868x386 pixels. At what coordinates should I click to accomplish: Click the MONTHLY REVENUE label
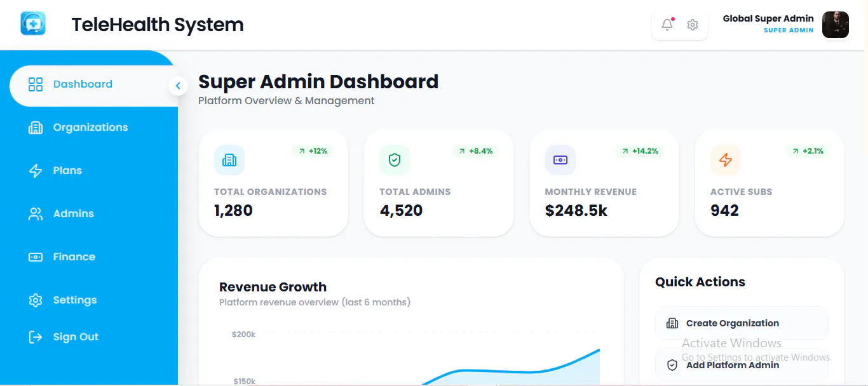(591, 192)
